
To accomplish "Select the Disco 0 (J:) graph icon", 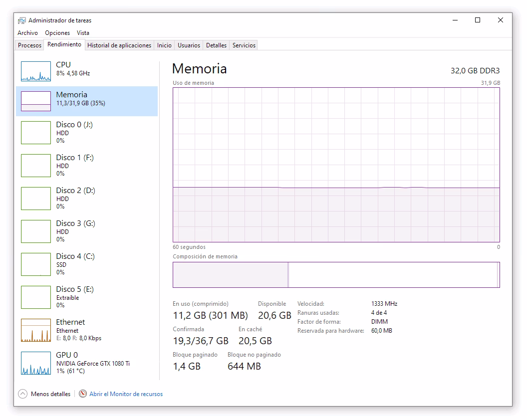I will click(x=35, y=133).
